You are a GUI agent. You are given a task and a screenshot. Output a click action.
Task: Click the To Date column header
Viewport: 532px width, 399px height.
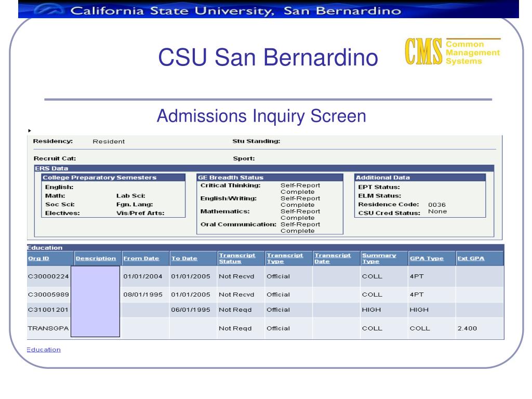184,259
